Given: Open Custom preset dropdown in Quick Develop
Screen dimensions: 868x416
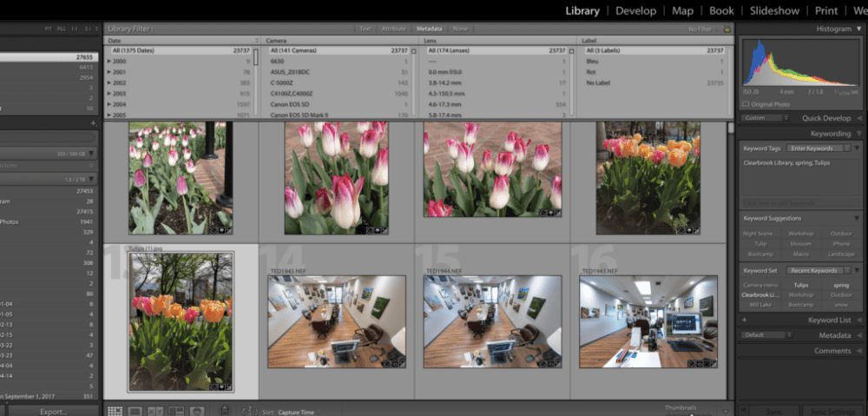Looking at the screenshot, I should [766, 118].
